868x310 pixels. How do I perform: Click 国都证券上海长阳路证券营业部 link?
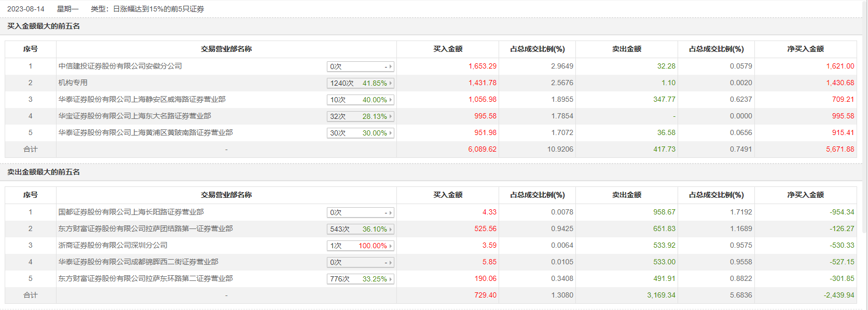[131, 212]
